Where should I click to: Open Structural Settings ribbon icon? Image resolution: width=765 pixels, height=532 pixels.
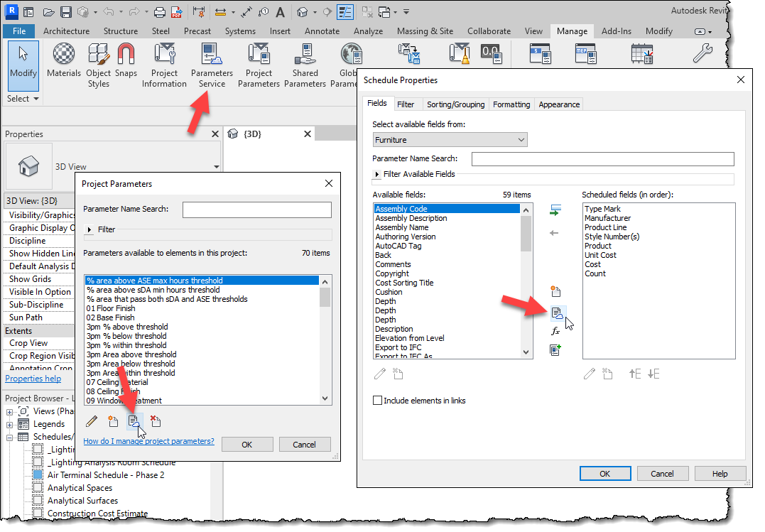tap(541, 54)
